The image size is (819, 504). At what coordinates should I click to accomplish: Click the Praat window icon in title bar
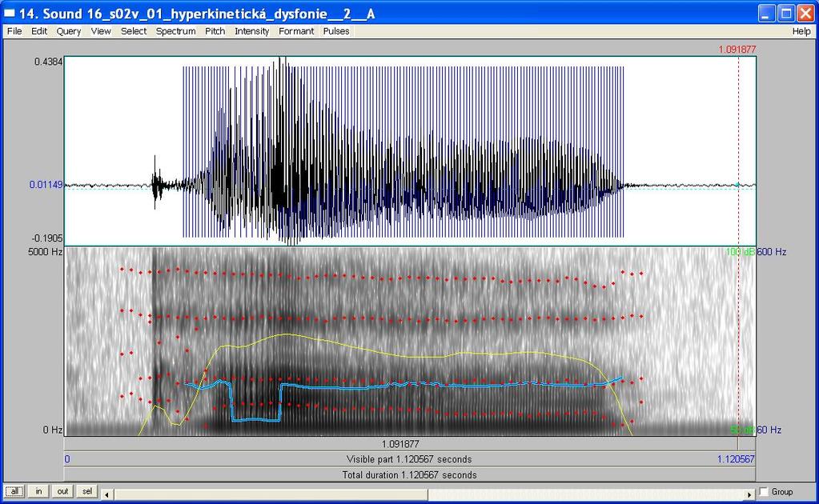[10, 13]
